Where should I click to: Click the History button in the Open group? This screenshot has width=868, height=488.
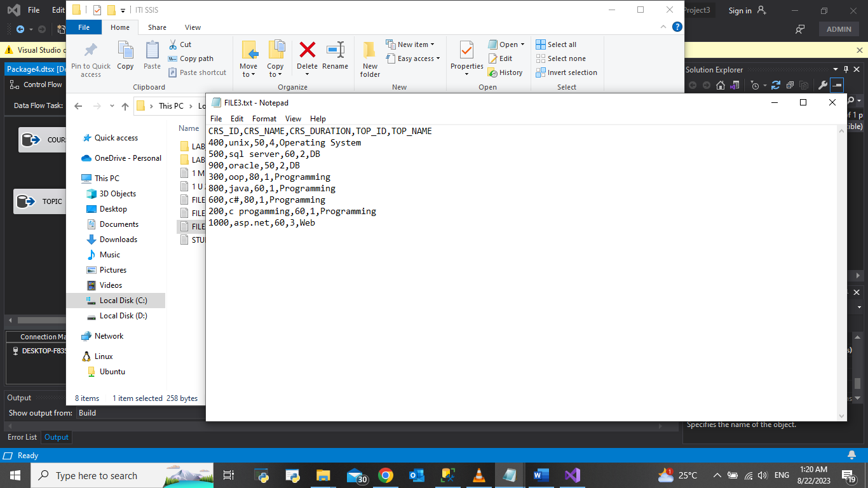506,72
